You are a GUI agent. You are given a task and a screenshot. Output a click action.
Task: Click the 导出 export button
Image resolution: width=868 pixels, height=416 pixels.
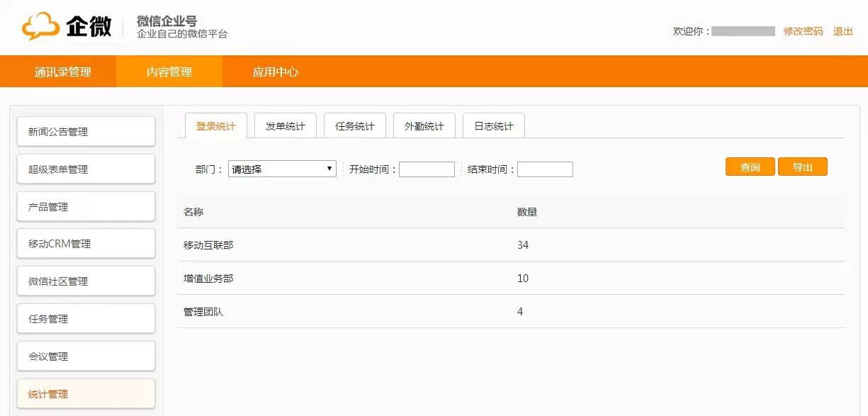[x=803, y=167]
